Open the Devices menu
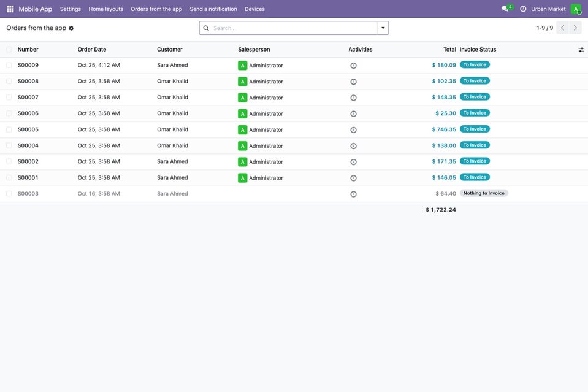This screenshot has height=392, width=588. (254, 9)
